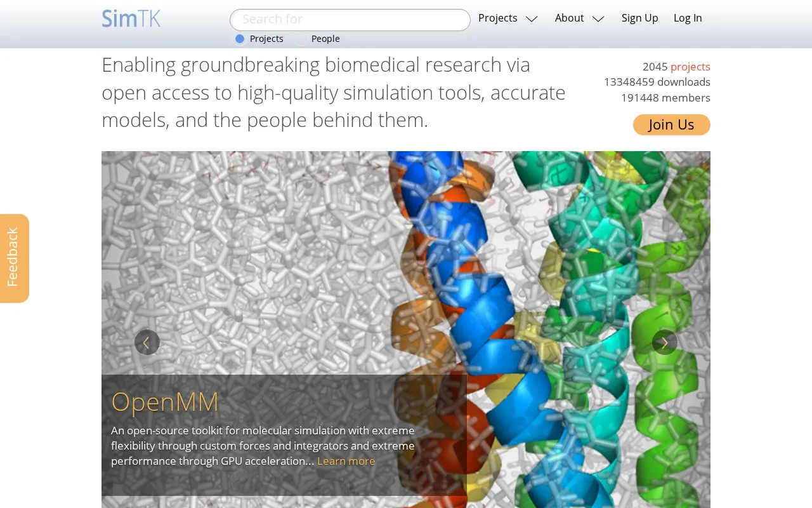Expand the About dropdown arrow
The image size is (812, 508).
pos(598,19)
